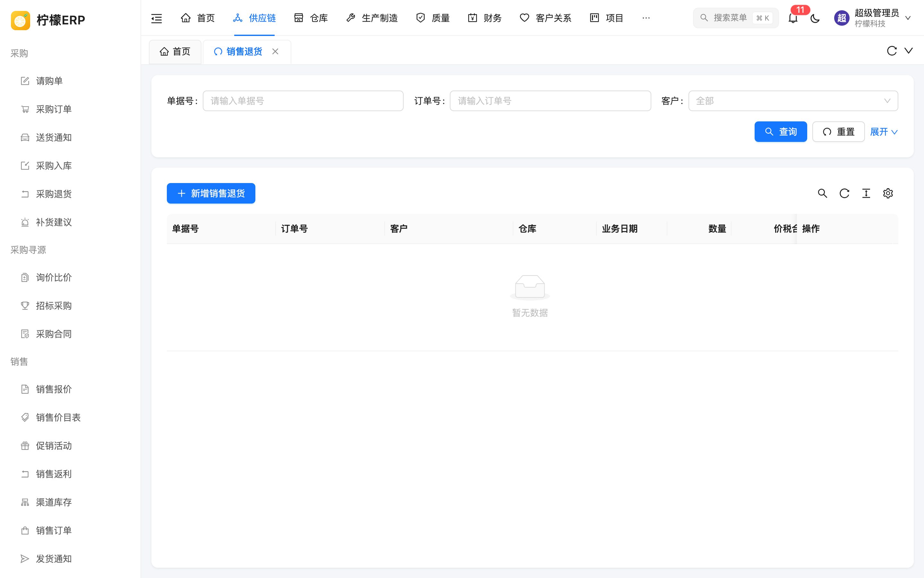Viewport: 924px width, 578px height.
Task: Open 采购合同 in the sidebar
Action: point(70,334)
